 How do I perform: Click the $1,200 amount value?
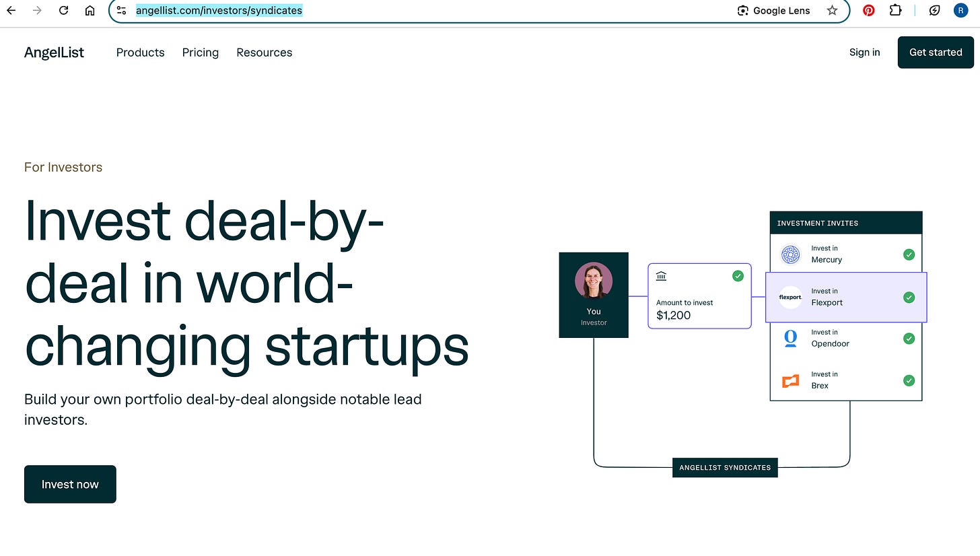click(x=673, y=315)
